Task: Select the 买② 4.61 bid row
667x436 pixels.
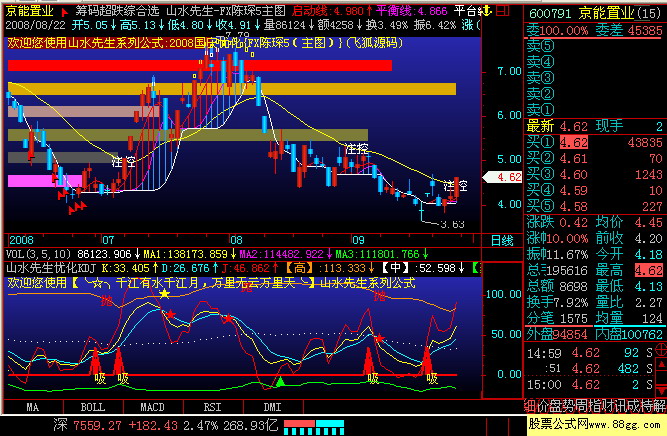Action: pyautogui.click(x=595, y=158)
